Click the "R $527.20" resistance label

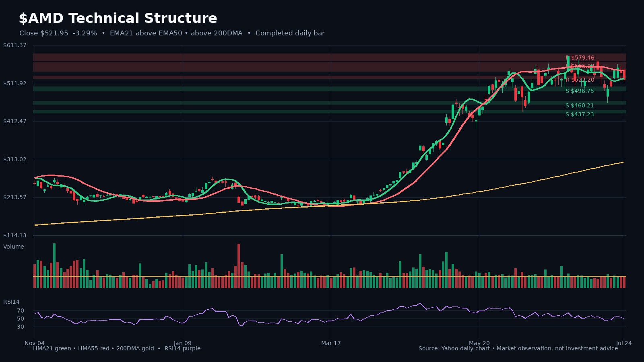(580, 80)
